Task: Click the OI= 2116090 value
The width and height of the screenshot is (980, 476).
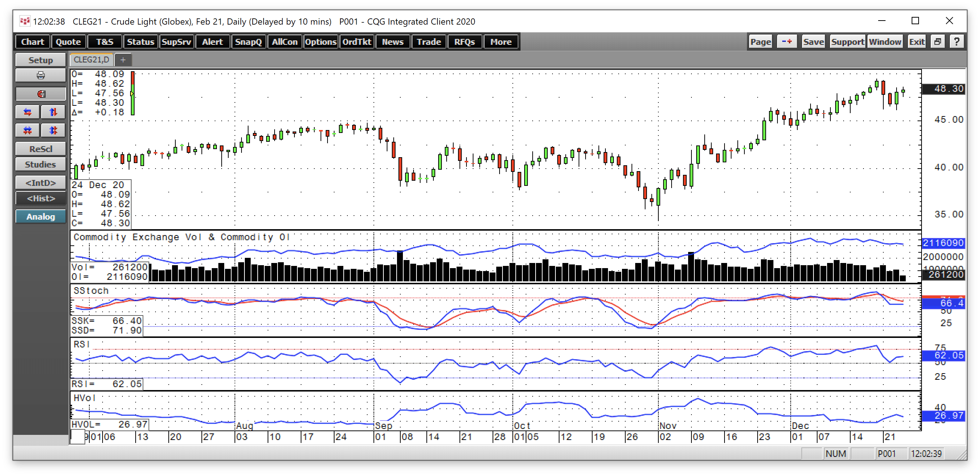Action: tap(110, 277)
